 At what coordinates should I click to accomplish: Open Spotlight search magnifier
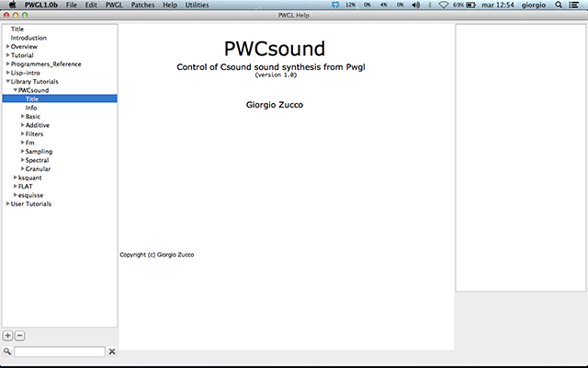point(559,5)
